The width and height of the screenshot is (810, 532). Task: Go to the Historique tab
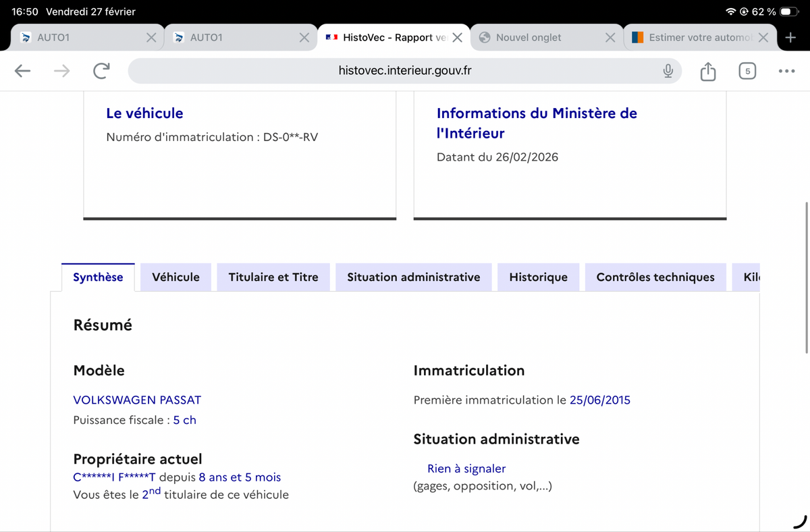[x=538, y=277]
